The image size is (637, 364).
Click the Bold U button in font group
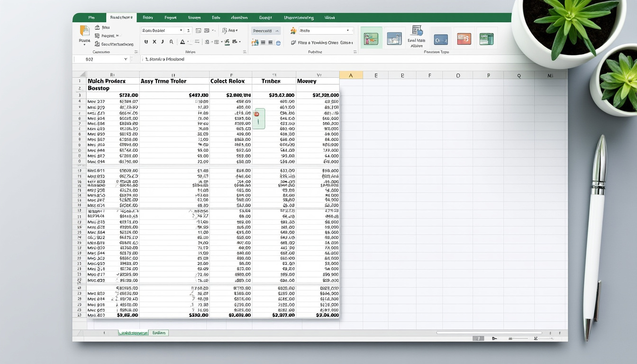[x=146, y=42]
